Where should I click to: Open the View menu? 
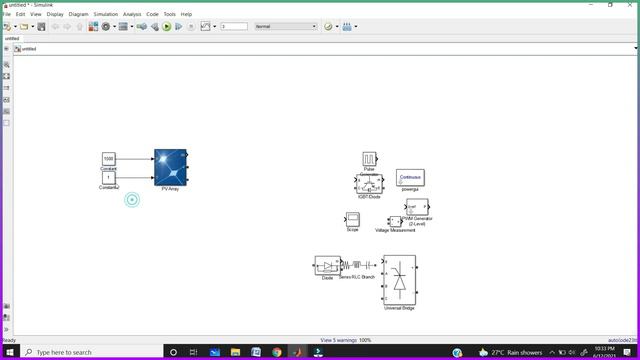[36, 14]
